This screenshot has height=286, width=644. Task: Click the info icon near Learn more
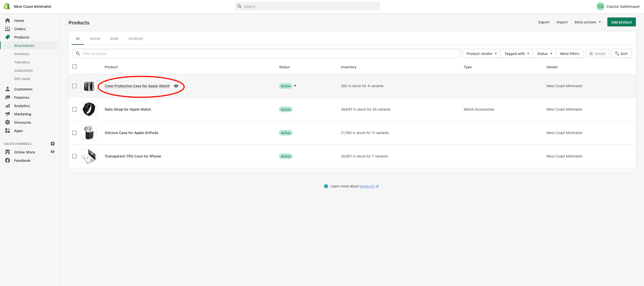point(326,186)
